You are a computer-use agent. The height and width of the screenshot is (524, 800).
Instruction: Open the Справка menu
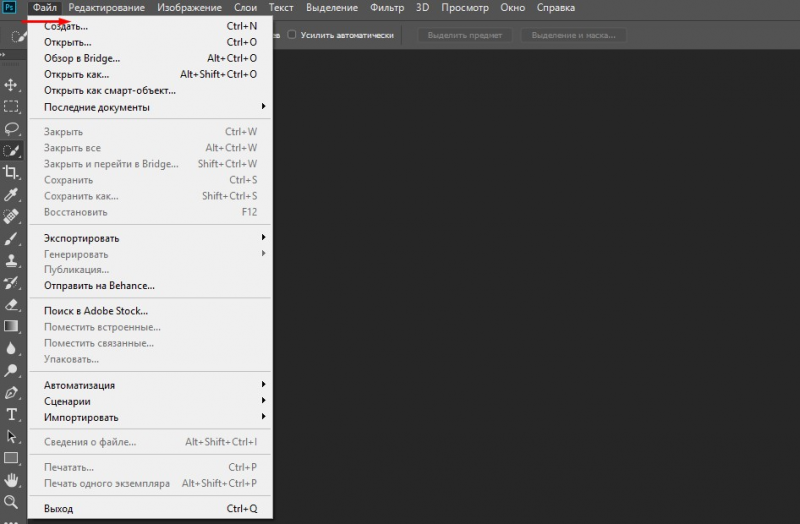[556, 8]
